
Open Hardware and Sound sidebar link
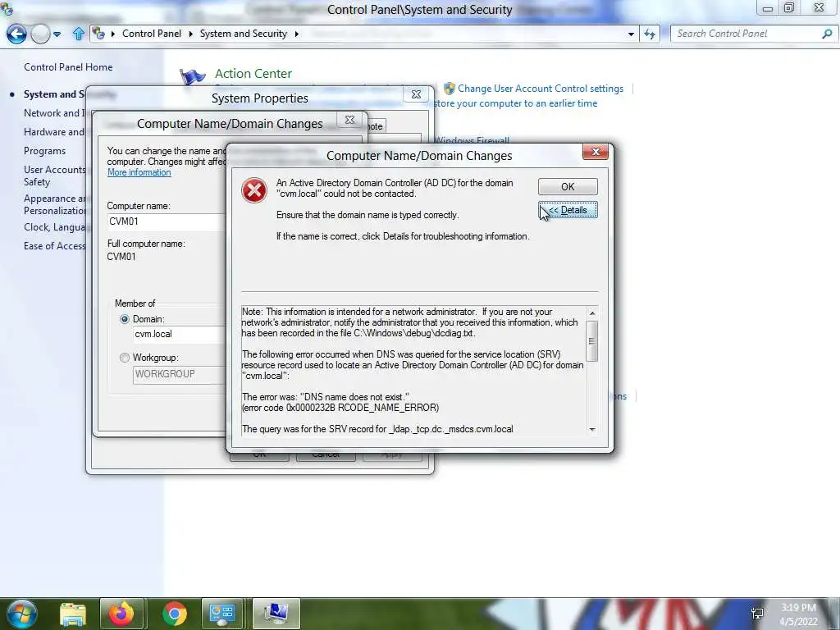click(54, 132)
